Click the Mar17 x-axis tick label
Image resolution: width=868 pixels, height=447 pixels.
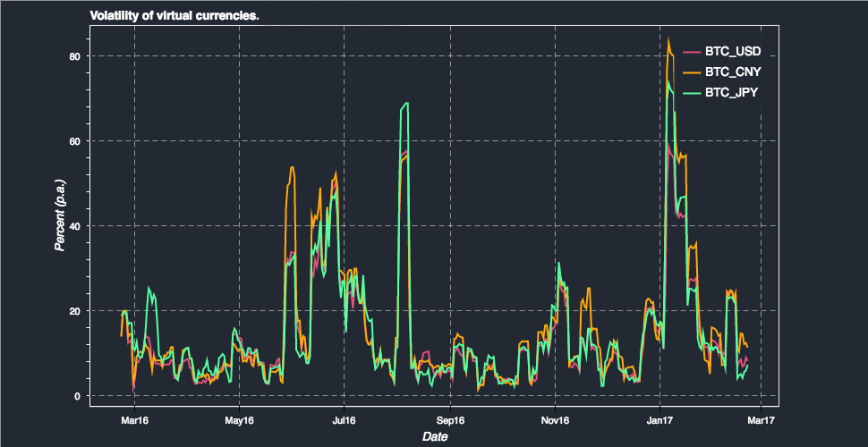[x=761, y=421]
